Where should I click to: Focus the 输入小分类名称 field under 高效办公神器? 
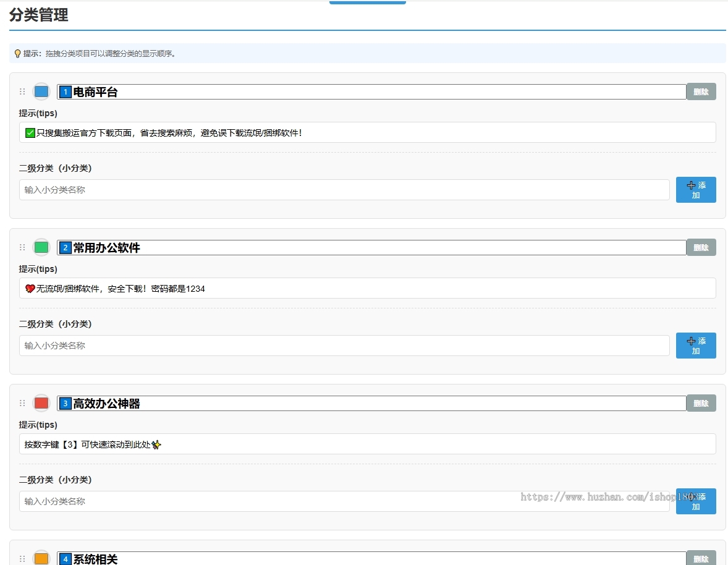click(x=344, y=501)
